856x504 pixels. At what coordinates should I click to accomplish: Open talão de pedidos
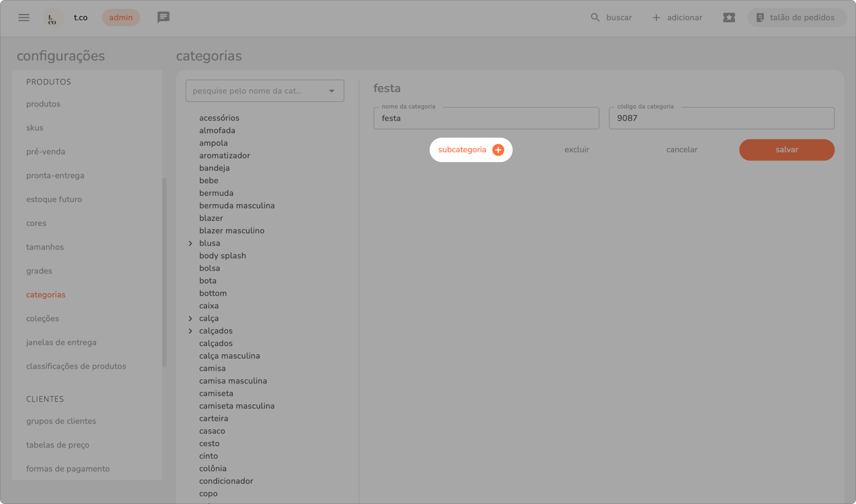[x=796, y=17]
